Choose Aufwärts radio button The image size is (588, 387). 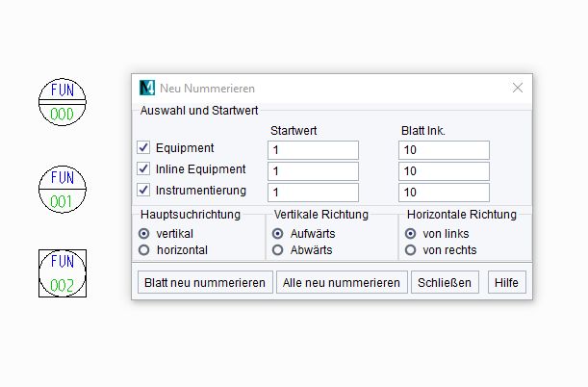pos(277,234)
